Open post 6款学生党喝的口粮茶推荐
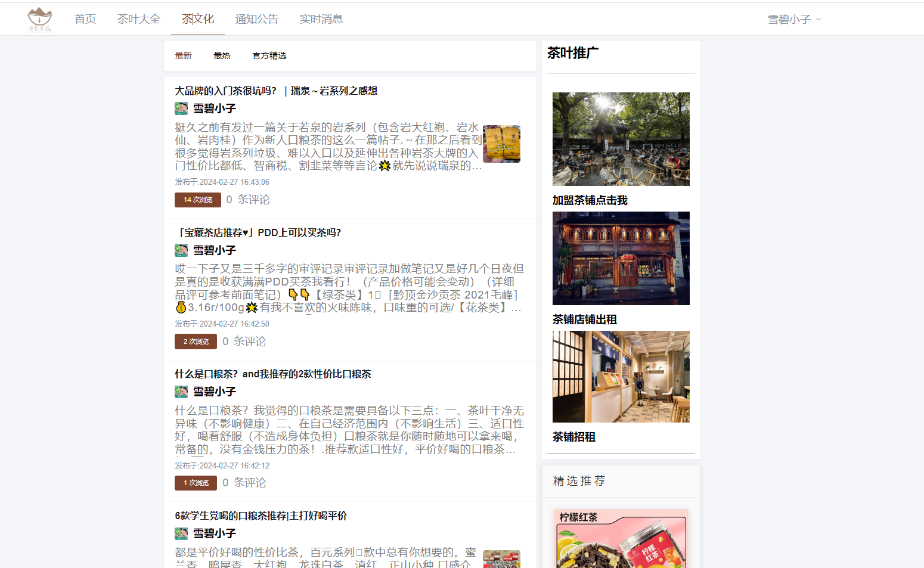Screen dimensions: 924x568 point(261,516)
